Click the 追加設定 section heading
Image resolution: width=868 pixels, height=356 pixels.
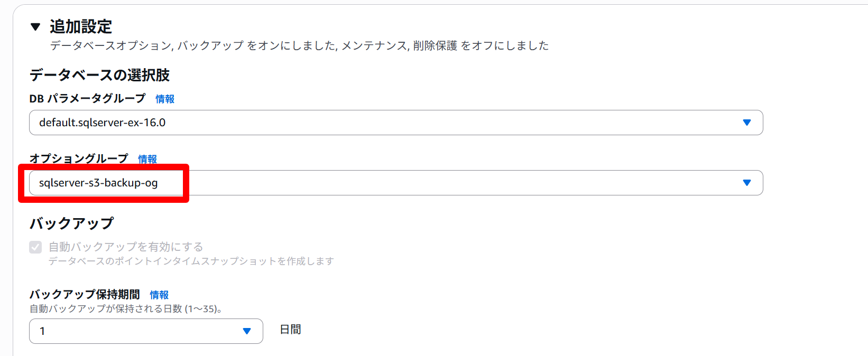[81, 26]
